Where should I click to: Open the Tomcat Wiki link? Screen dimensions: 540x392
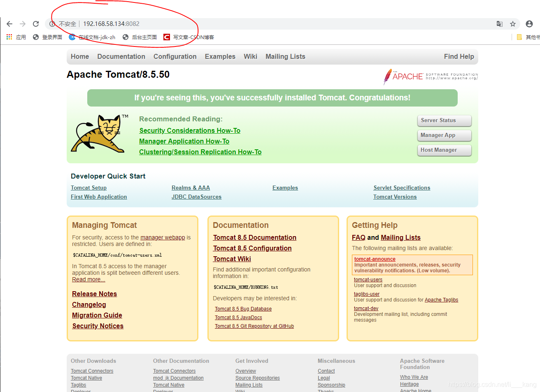[232, 259]
